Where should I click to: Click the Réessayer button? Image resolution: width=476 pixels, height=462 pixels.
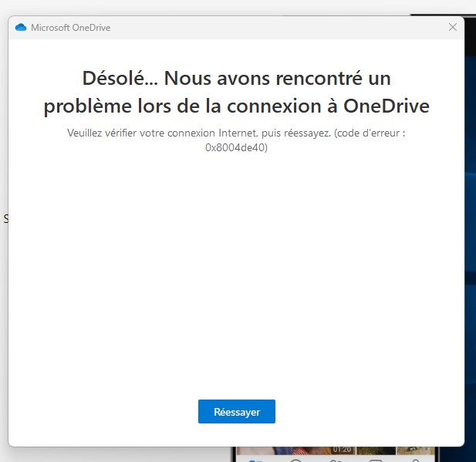click(237, 411)
